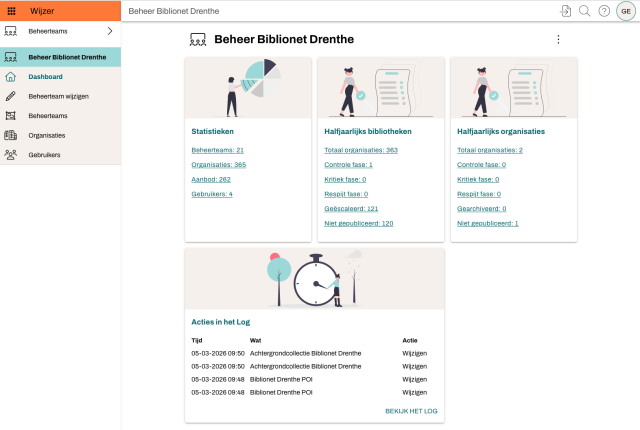Viewport: 640px width, 430px height.
Task: Go to Beheerteams in sidebar menu
Action: (x=48, y=116)
